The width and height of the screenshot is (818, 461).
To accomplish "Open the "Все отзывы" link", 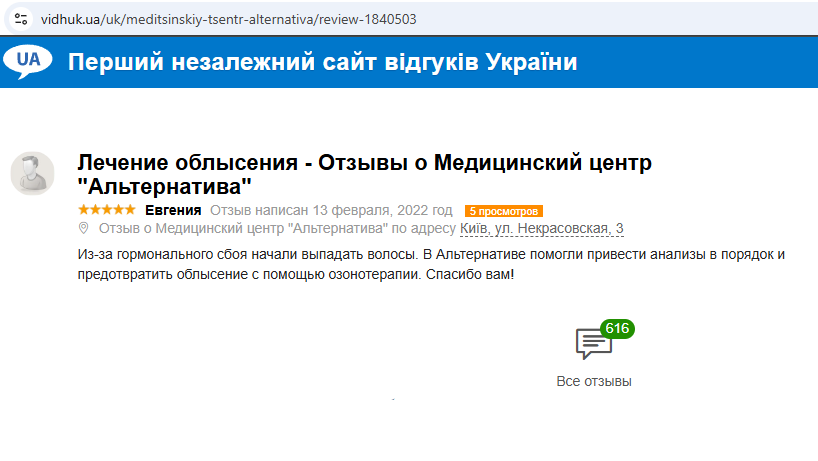I will (x=594, y=381).
